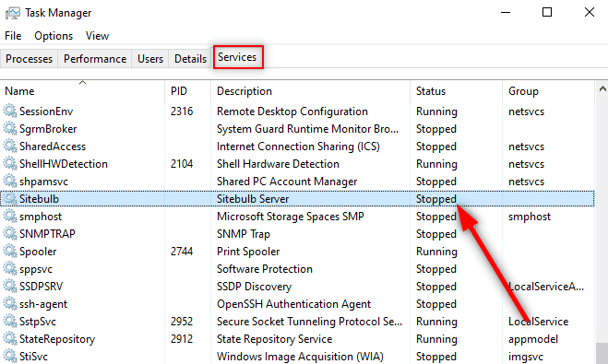Viewport: 608px width, 364px height.
Task: Click the gear icon beside Sitebulb
Action: [x=10, y=199]
